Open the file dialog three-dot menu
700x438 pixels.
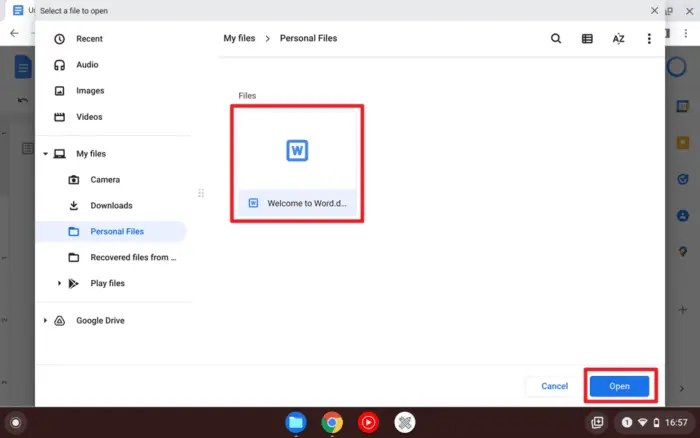(649, 39)
